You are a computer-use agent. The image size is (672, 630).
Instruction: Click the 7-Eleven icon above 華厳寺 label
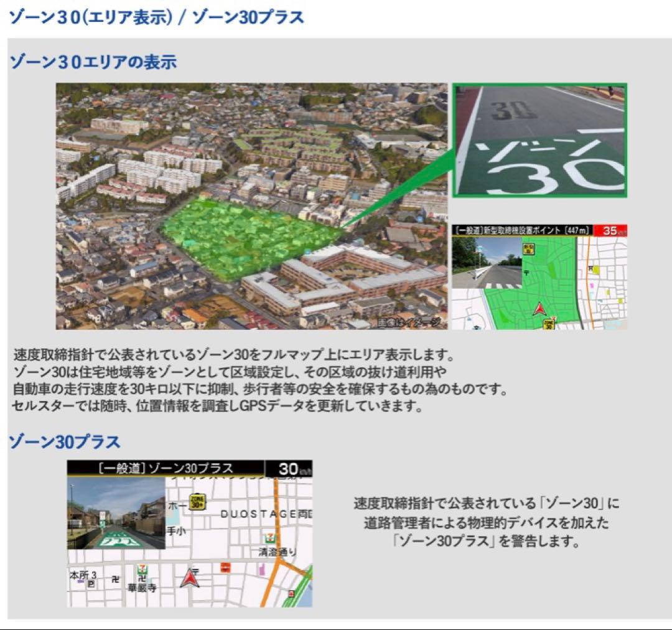(x=142, y=571)
